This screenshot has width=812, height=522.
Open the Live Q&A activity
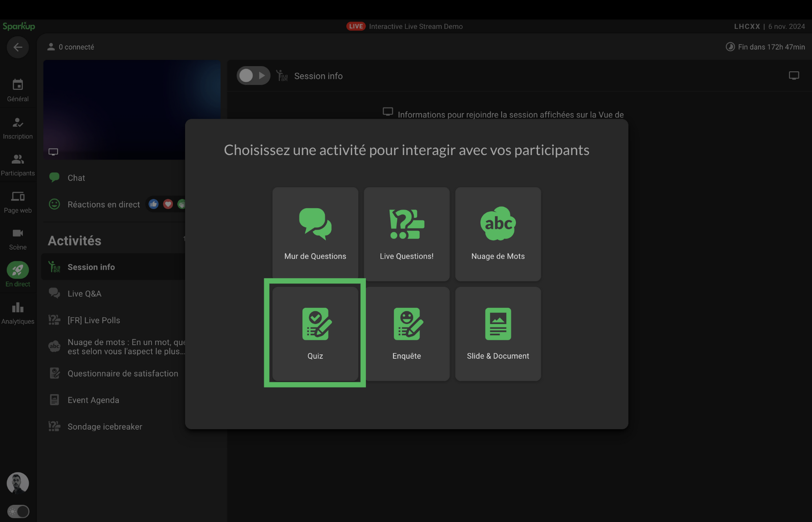pos(85,294)
